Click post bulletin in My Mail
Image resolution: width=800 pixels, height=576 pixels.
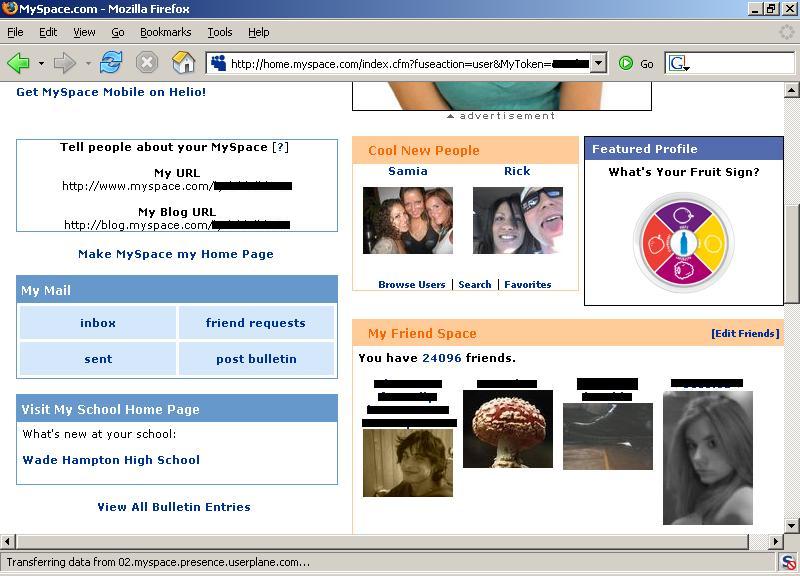[256, 359]
